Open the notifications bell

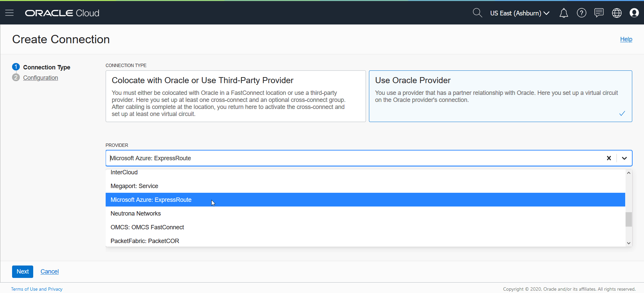(563, 13)
